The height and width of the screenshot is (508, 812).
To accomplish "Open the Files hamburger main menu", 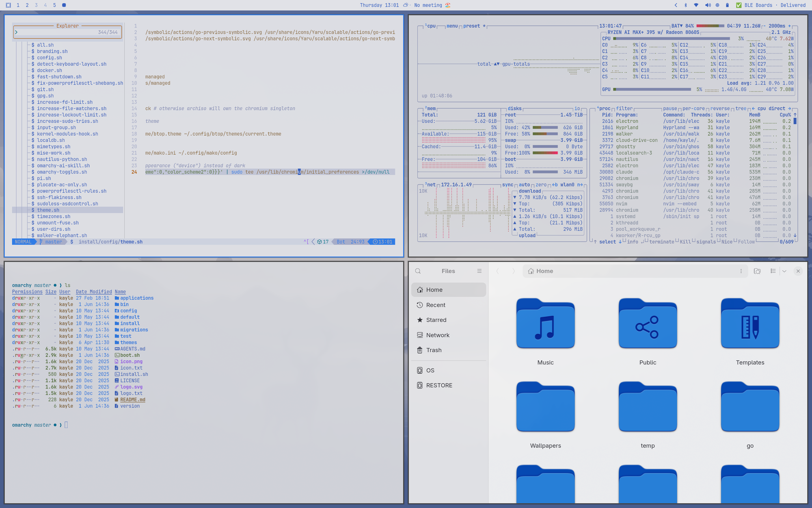I will pos(479,271).
